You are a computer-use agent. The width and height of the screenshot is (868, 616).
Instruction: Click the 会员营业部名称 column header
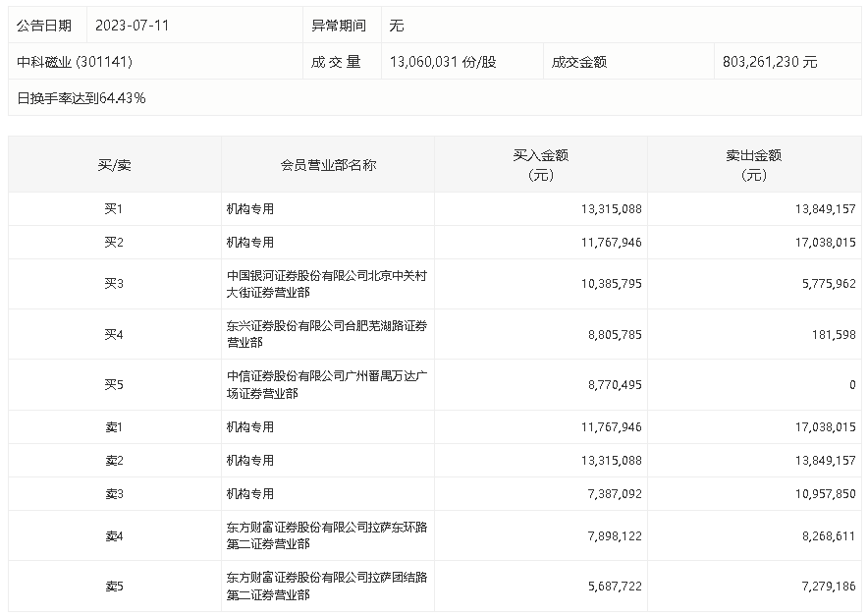pyautogui.click(x=328, y=165)
